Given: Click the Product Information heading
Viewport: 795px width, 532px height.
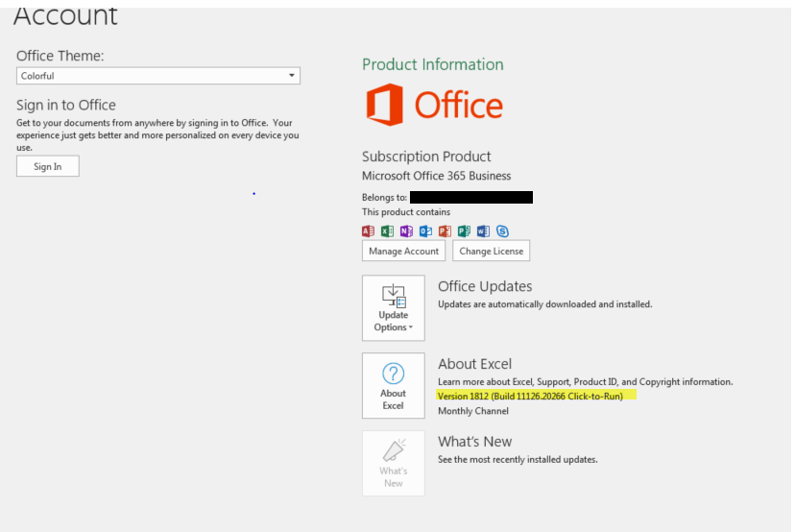Looking at the screenshot, I should click(433, 64).
